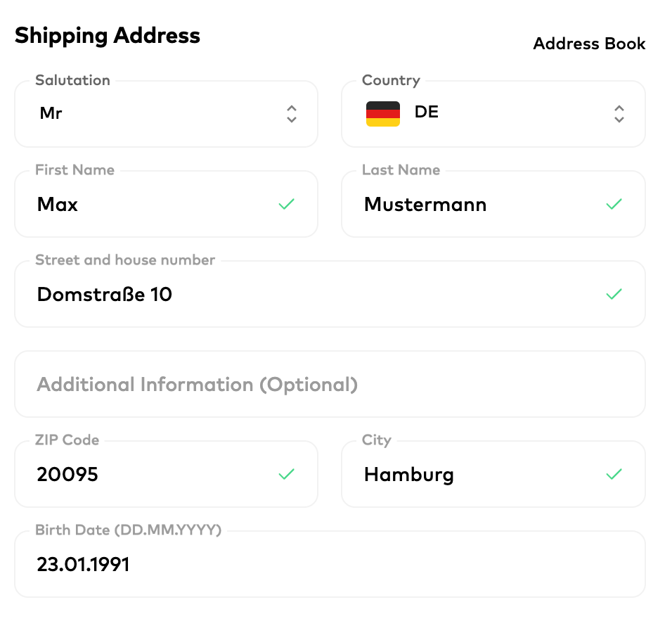The width and height of the screenshot is (672, 633).
Task: Click the German flag icon
Action: tap(383, 113)
